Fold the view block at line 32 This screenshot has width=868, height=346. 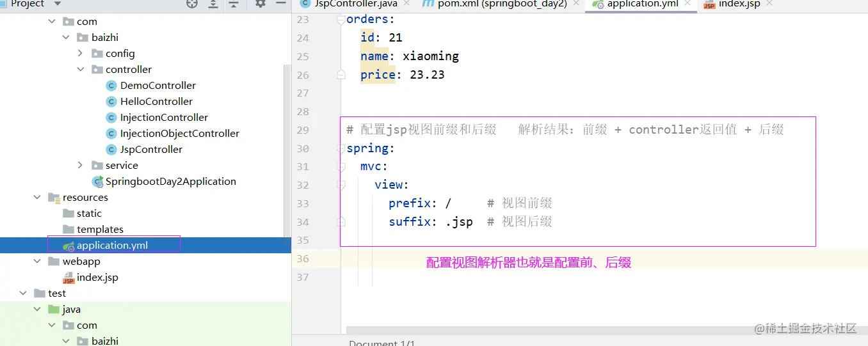click(341, 185)
